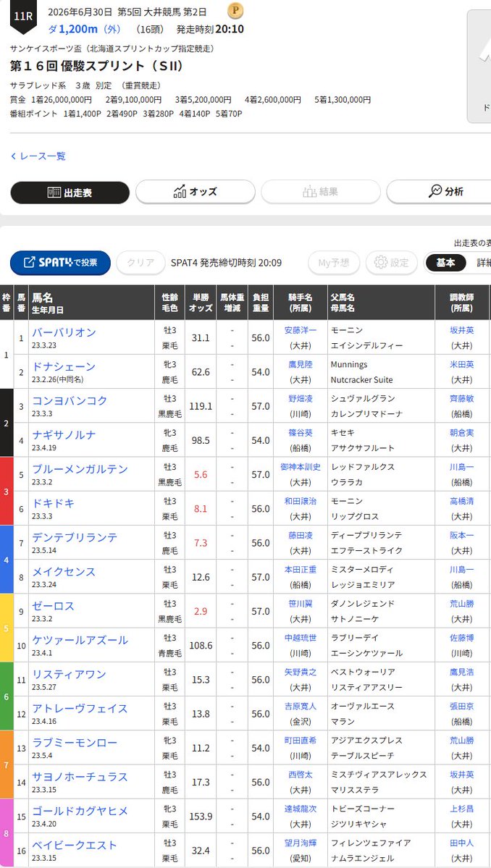Open horse コンヨバンコク page

click(70, 401)
